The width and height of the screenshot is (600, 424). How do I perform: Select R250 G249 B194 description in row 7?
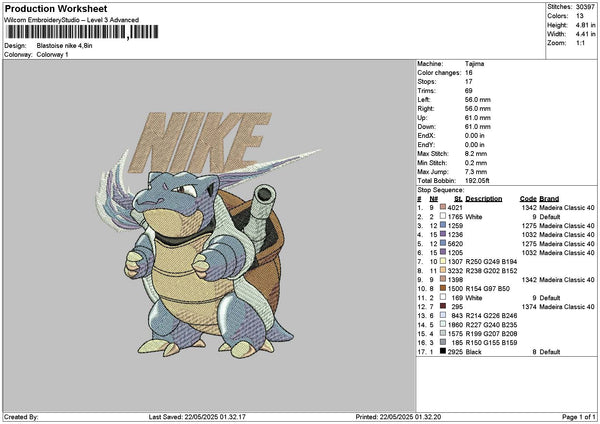491,262
